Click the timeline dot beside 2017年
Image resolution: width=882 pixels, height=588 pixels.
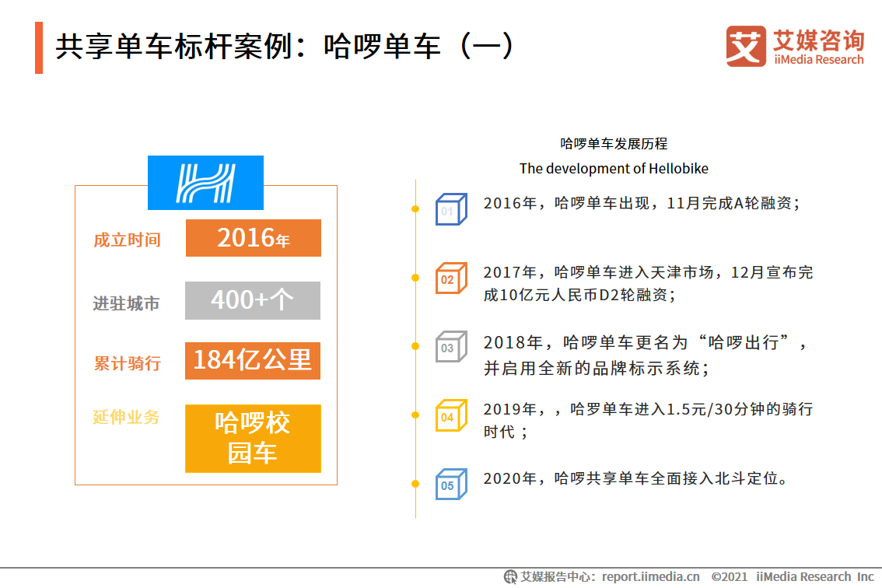[x=415, y=278]
